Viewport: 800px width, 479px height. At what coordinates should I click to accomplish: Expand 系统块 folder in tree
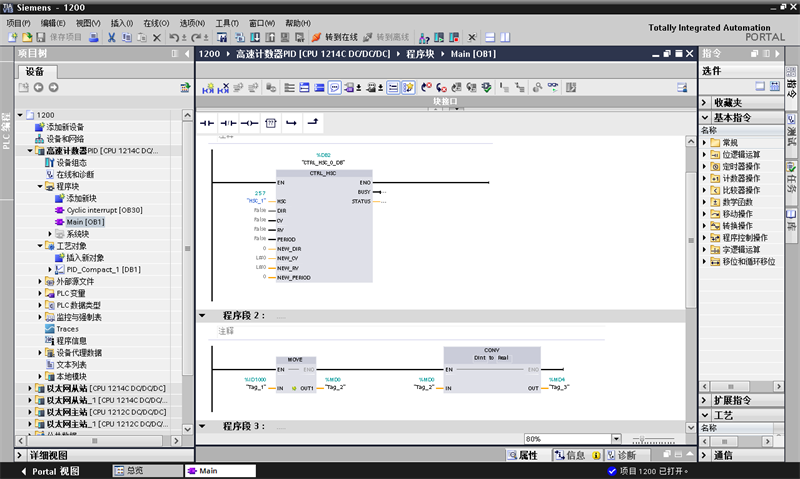(x=50, y=234)
